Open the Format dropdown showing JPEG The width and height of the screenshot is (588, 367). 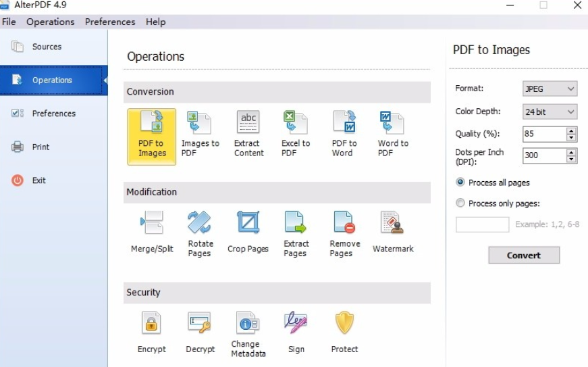click(x=550, y=89)
